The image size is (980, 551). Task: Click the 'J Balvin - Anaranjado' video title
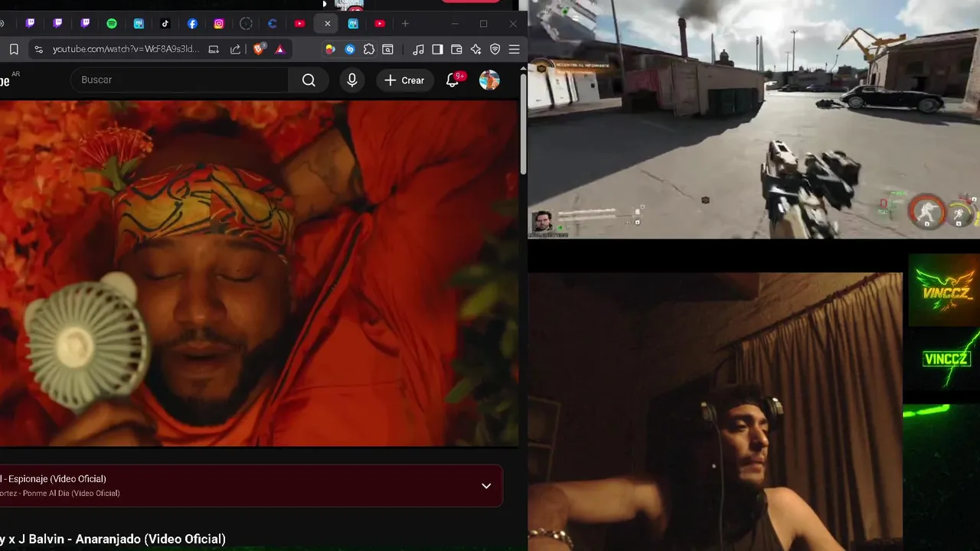[113, 539]
